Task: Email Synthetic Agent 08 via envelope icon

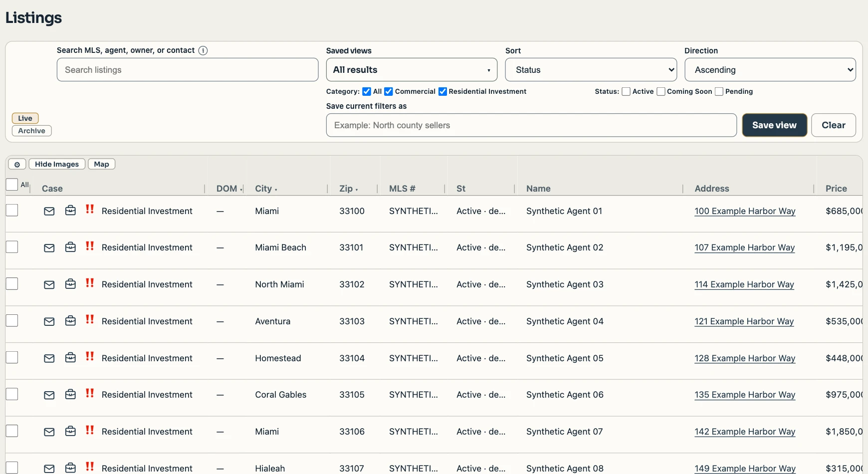Action: 49,469
